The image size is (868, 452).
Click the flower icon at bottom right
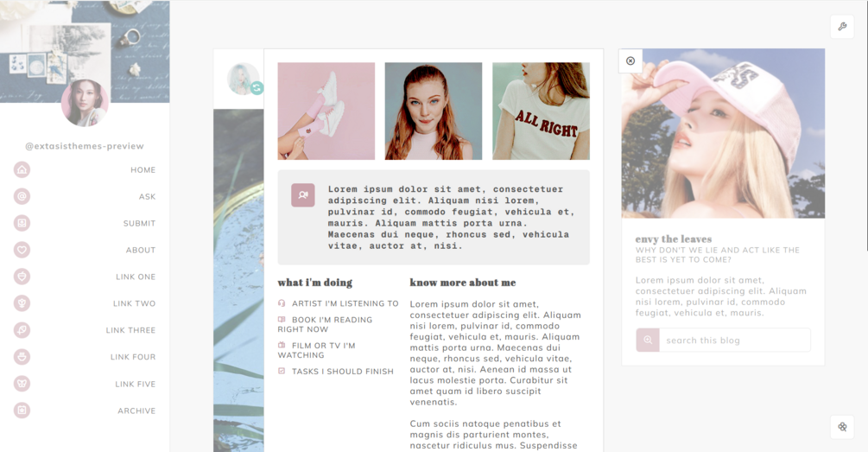[x=842, y=427]
